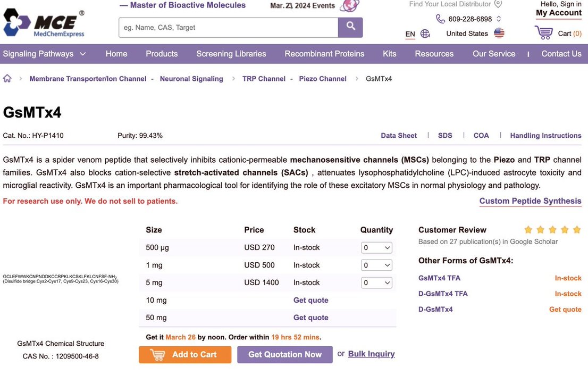
Task: Open quantity dropdown for 500 µg
Action: pyautogui.click(x=376, y=247)
